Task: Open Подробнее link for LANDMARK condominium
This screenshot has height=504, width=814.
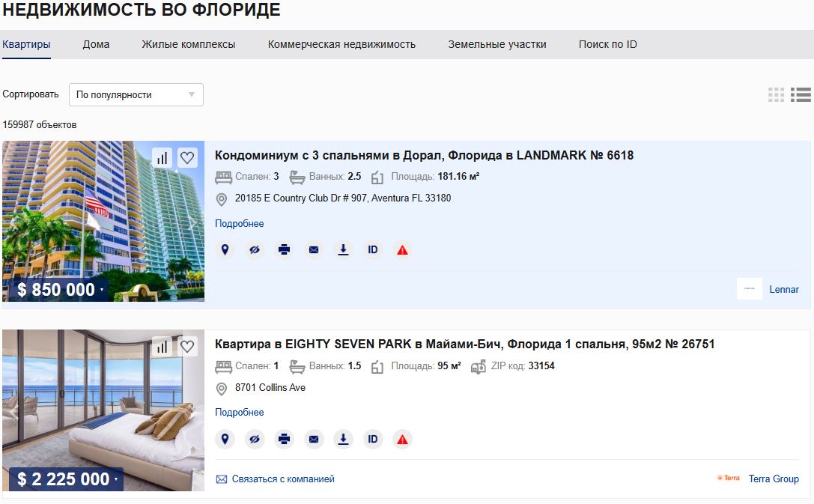Action: tap(240, 224)
